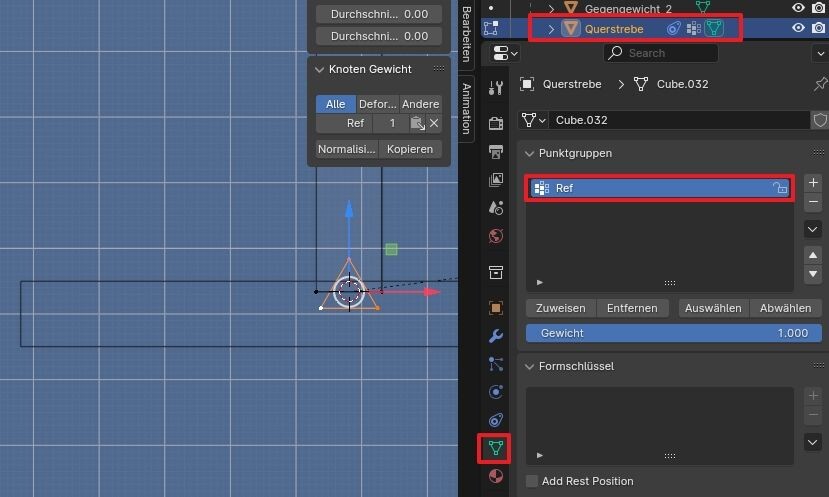The width and height of the screenshot is (829, 497).
Task: Click the orange object icon beside Querstrebe
Action: 570,28
